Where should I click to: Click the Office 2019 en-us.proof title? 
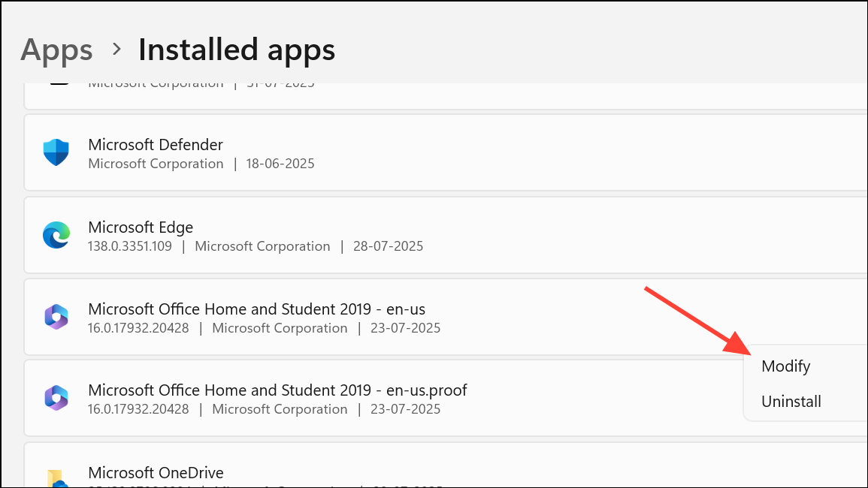[277, 390]
